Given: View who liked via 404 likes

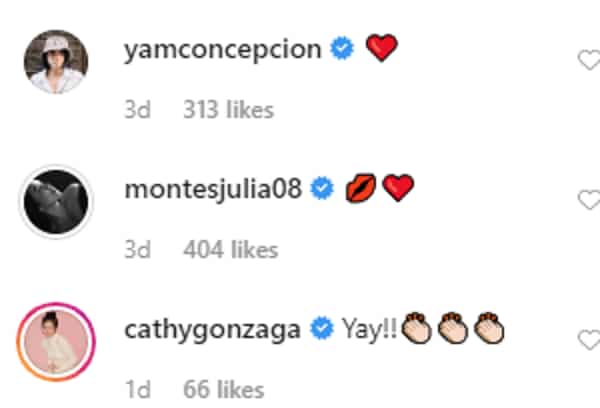Looking at the screenshot, I should coord(231,250).
